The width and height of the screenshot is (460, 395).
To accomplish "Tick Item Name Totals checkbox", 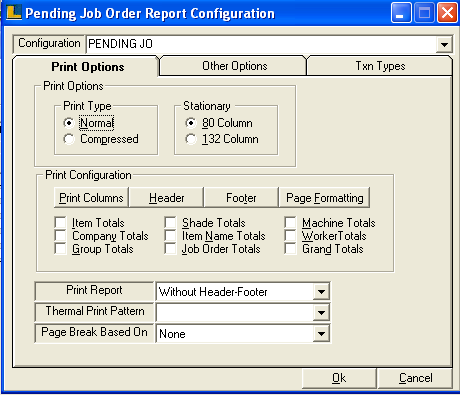I will 170,235.
